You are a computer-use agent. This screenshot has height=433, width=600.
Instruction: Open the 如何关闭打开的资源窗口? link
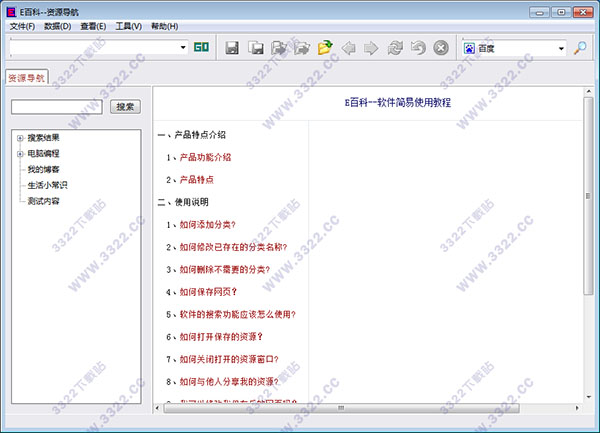click(229, 360)
